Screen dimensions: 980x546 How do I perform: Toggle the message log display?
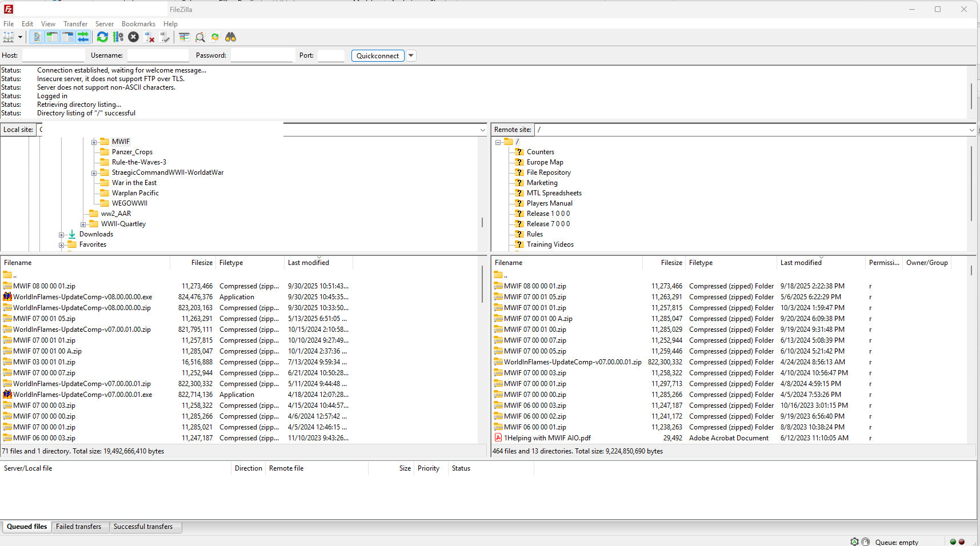pos(37,37)
